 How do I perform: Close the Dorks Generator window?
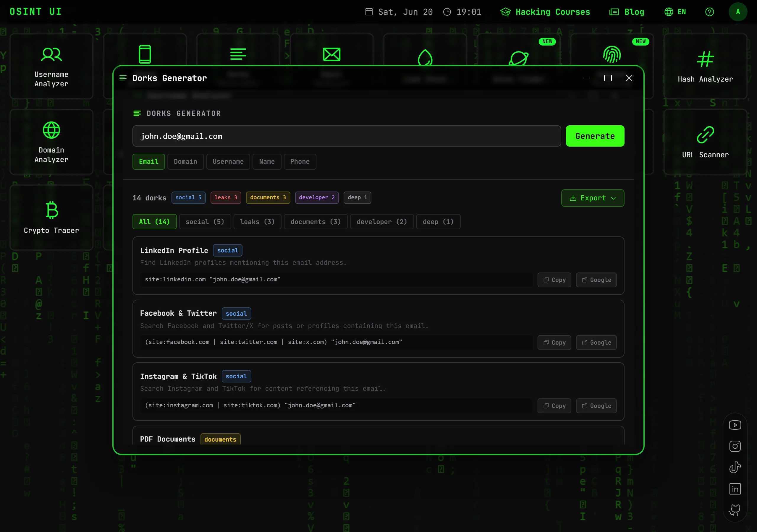click(629, 78)
